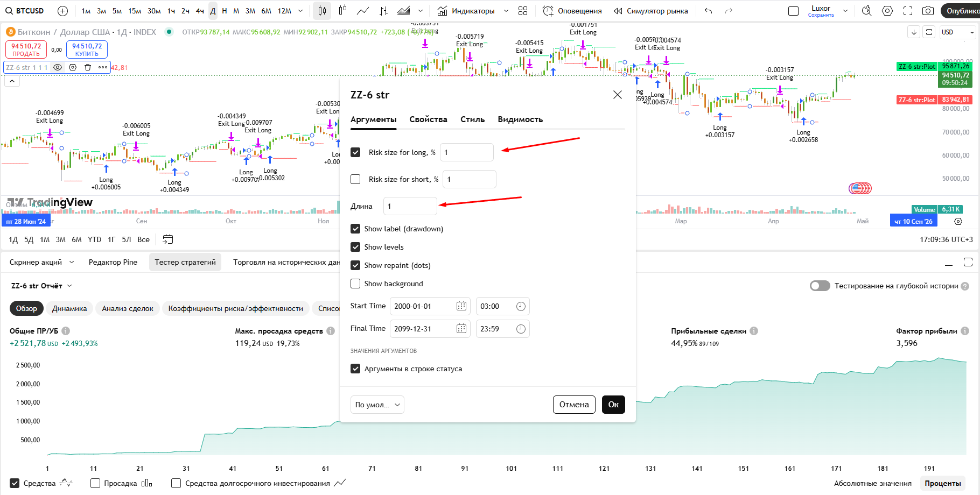The height and width of the screenshot is (495, 980).
Task: Click the Alerts clock icon
Action: 548,11
